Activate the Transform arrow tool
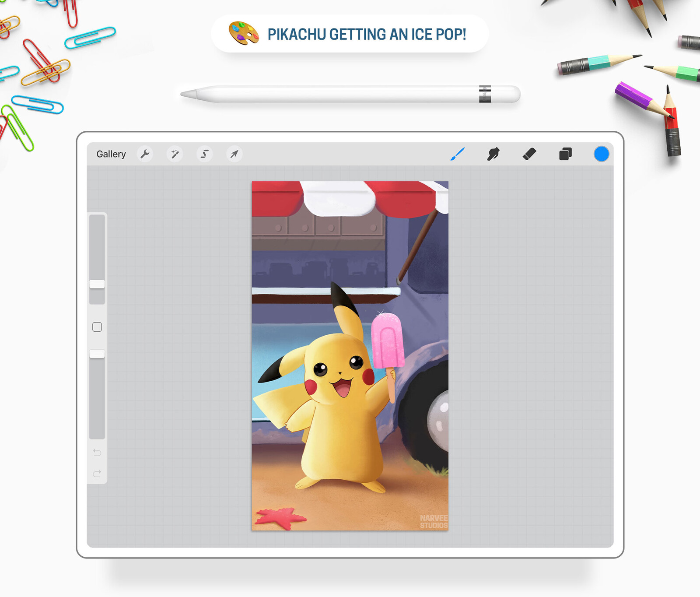This screenshot has height=597, width=700. tap(234, 154)
